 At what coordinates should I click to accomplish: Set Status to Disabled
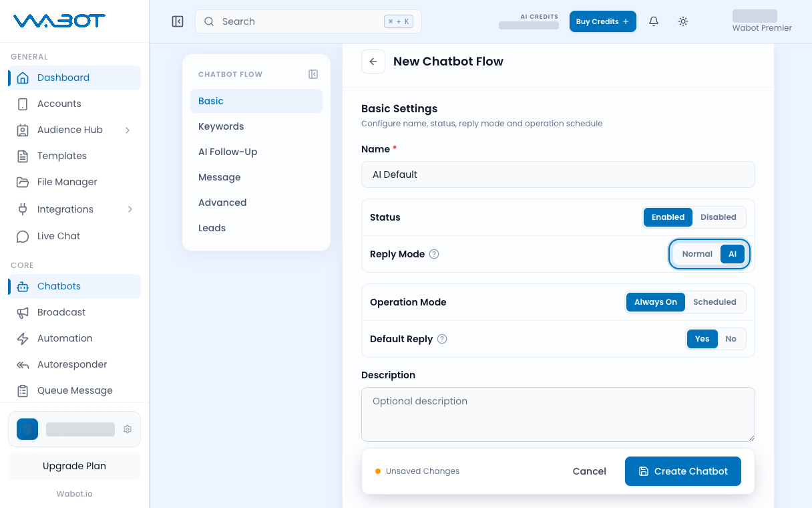pos(719,217)
